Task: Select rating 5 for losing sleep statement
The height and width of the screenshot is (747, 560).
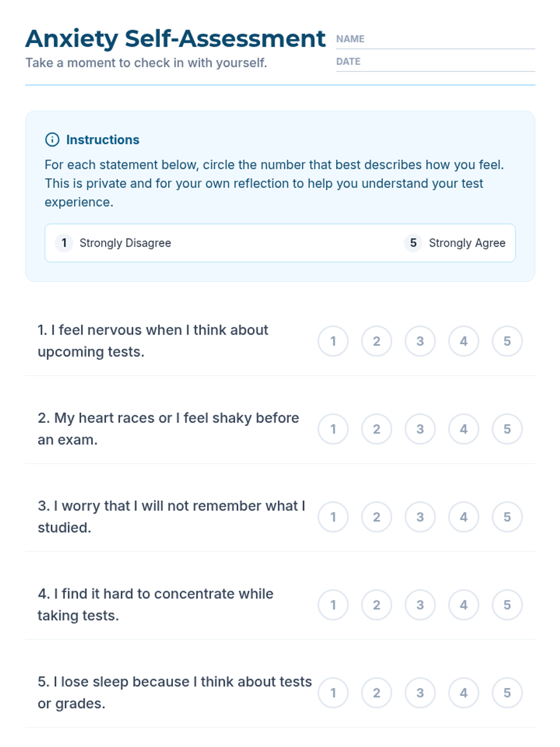Action: [507, 693]
